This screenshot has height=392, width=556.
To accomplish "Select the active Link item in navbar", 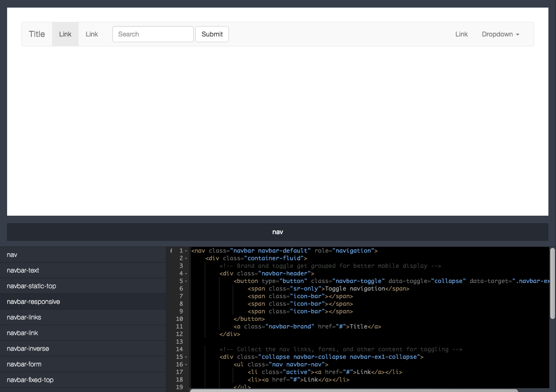I will (x=65, y=34).
